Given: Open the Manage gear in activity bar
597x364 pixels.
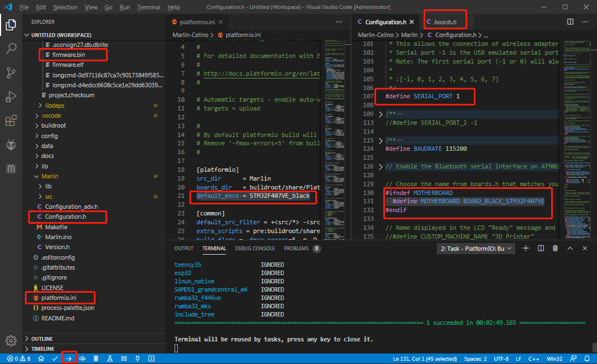Looking at the screenshot, I should [11, 341].
